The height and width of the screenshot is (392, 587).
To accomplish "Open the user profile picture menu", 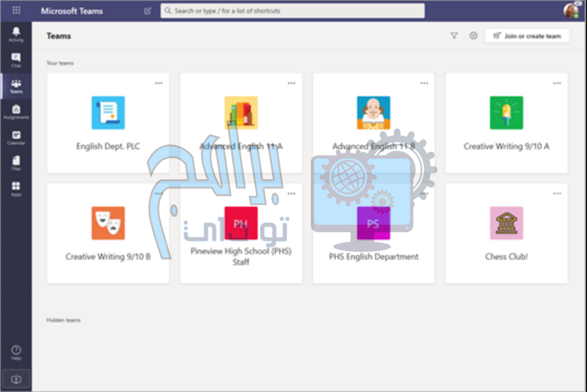I will (x=571, y=10).
